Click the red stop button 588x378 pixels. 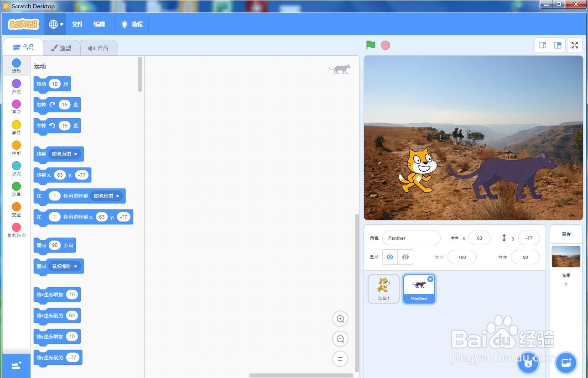(385, 45)
